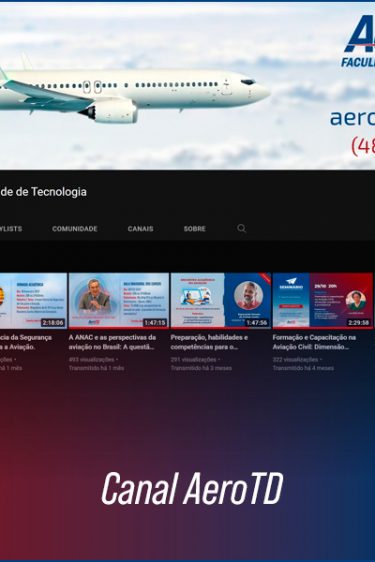Open the Formação e Capacitação video thumbnail

(323, 300)
